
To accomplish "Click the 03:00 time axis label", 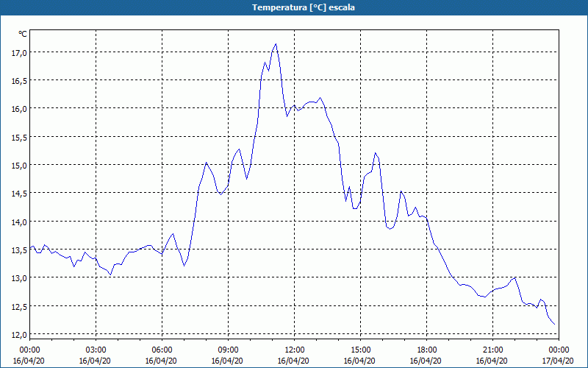I will (x=96, y=350).
